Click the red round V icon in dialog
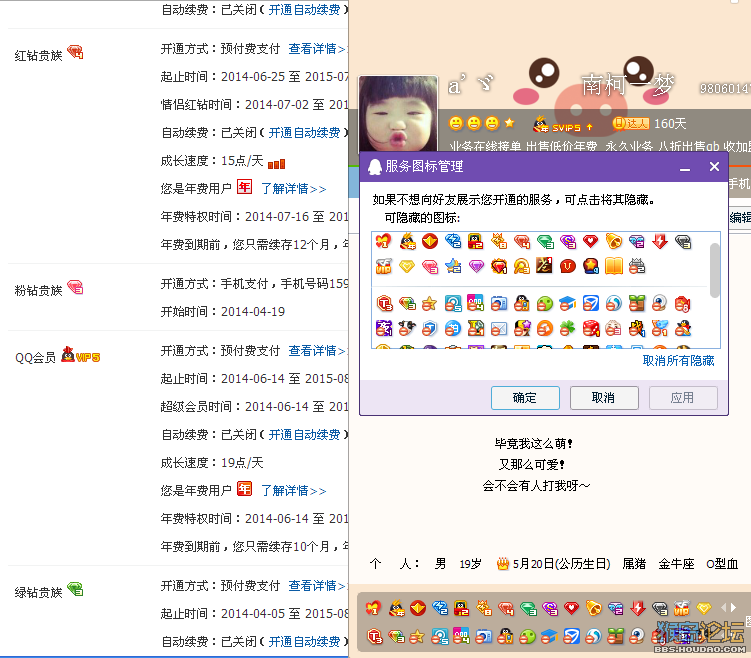The width and height of the screenshot is (751, 658). click(x=568, y=266)
